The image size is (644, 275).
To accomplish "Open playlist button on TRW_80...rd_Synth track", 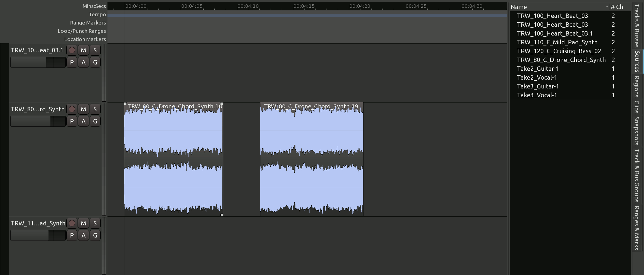I will pyautogui.click(x=72, y=122).
